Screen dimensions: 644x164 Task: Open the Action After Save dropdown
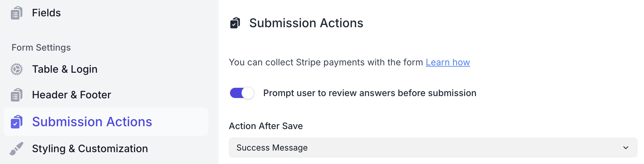[433, 148]
